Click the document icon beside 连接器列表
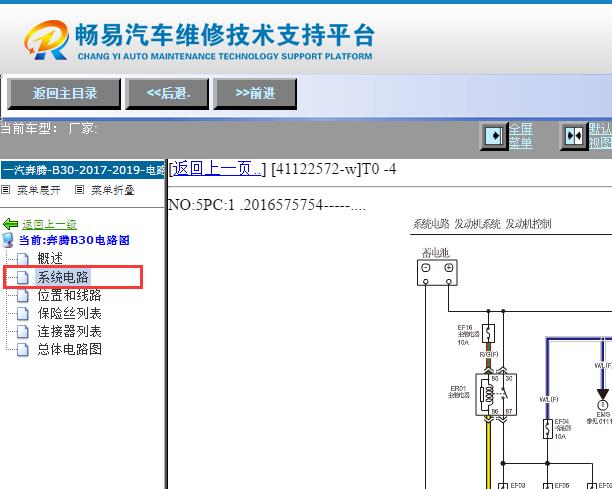Screen dimensions: 612x489 (23, 331)
